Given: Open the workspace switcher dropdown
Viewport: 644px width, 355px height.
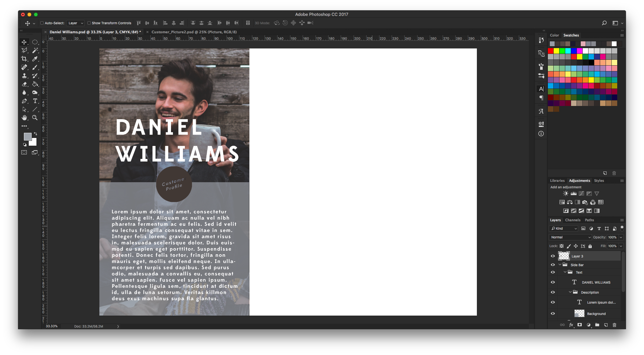Looking at the screenshot, I should [x=618, y=23].
